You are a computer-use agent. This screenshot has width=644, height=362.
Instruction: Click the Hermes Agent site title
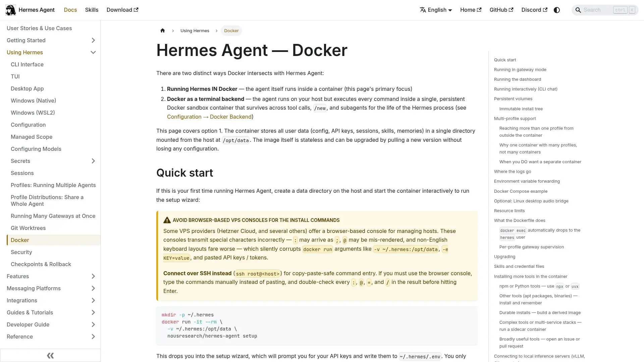point(37,10)
